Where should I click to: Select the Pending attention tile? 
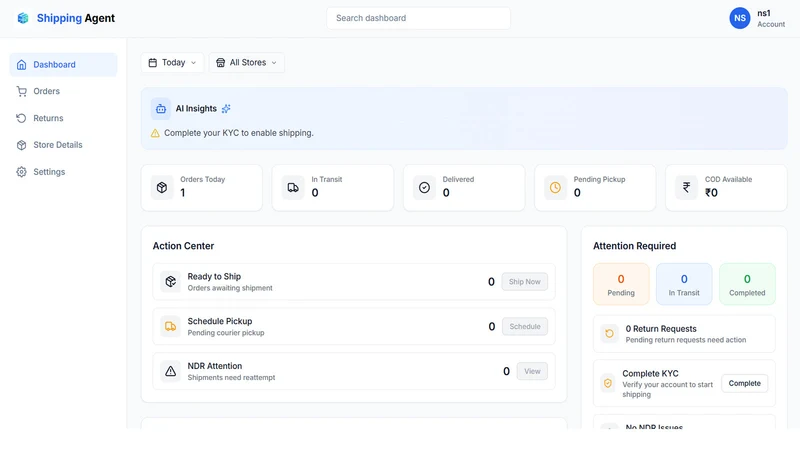621,284
